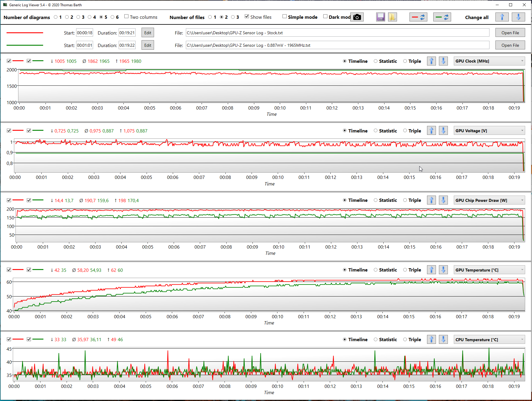The image size is (532, 401).
Task: Open File for the red Stock log
Action: (x=510, y=33)
